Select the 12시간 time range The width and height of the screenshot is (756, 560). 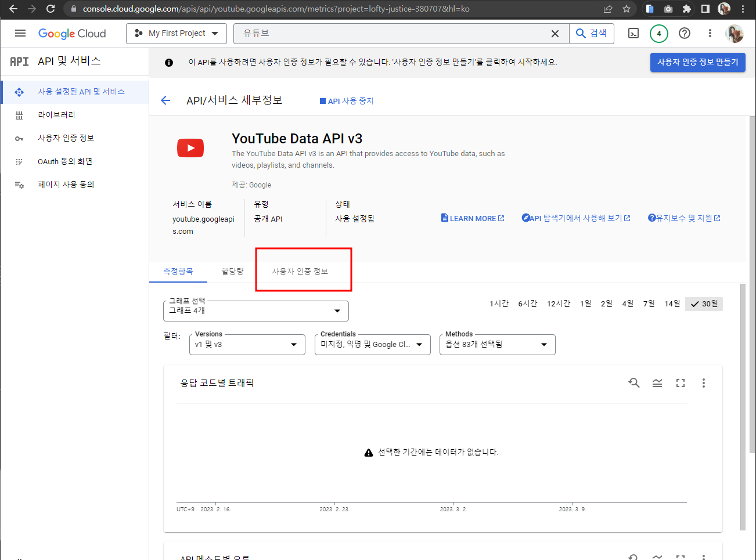pos(559,304)
